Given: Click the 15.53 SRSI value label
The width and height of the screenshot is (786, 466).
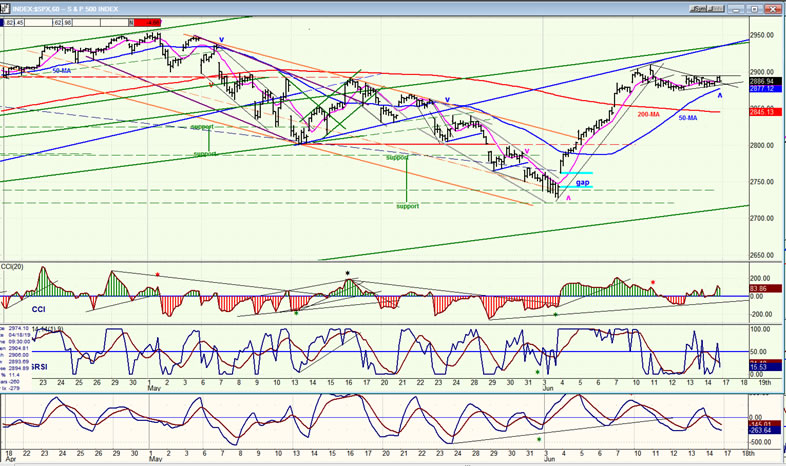Looking at the screenshot, I should click(x=765, y=367).
